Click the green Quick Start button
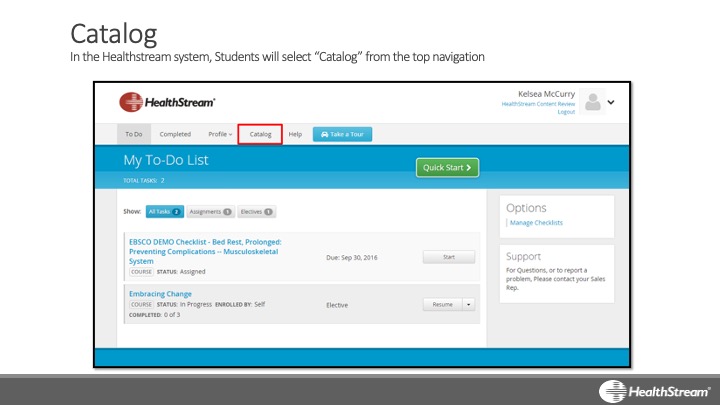This screenshot has width=720, height=405. coord(447,168)
